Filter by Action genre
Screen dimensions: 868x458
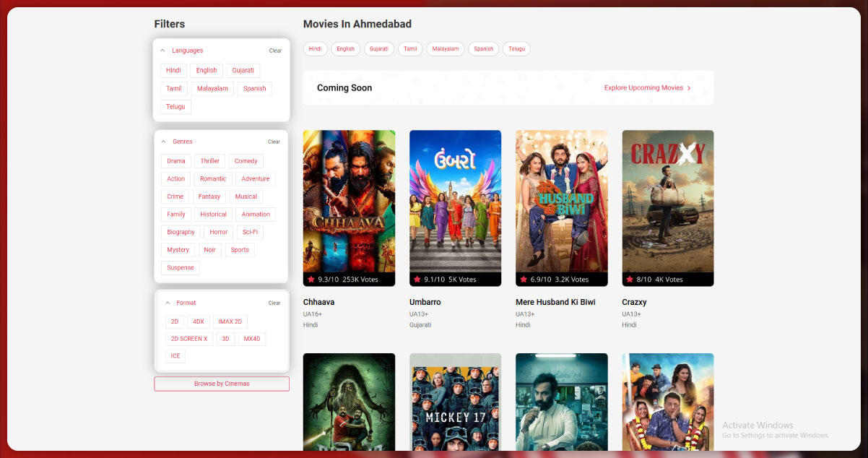click(176, 179)
